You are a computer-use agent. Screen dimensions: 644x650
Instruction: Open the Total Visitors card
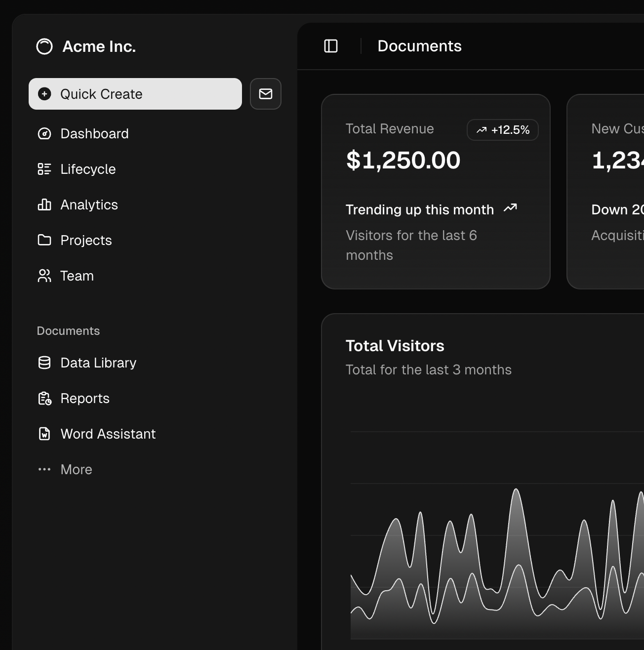tap(395, 345)
